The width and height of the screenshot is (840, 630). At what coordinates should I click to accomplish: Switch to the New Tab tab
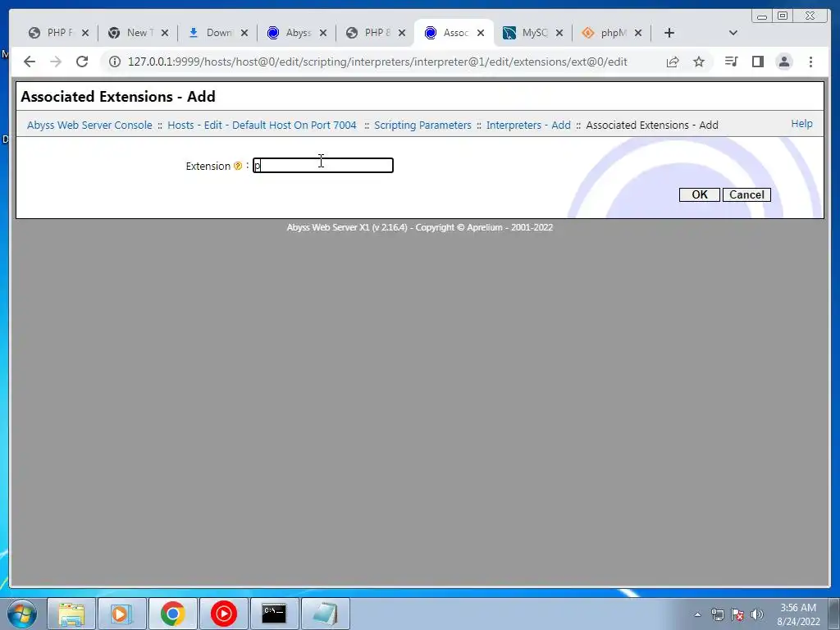tap(130, 33)
